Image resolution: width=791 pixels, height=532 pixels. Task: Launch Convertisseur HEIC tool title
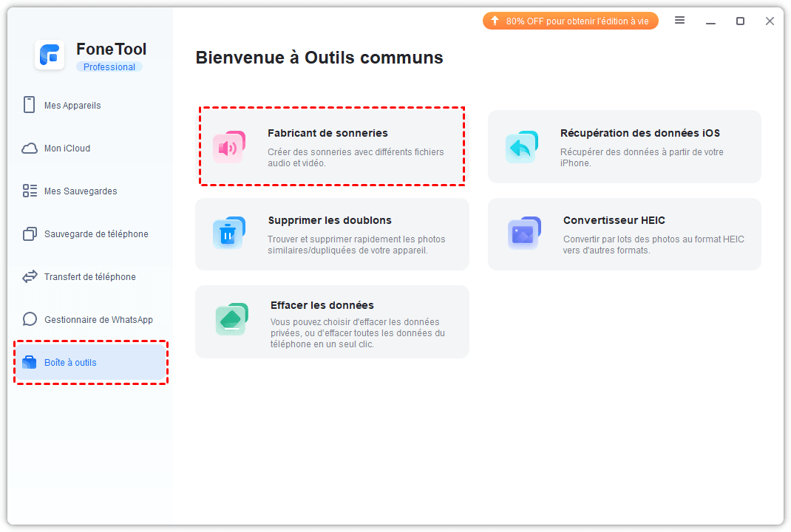point(614,220)
